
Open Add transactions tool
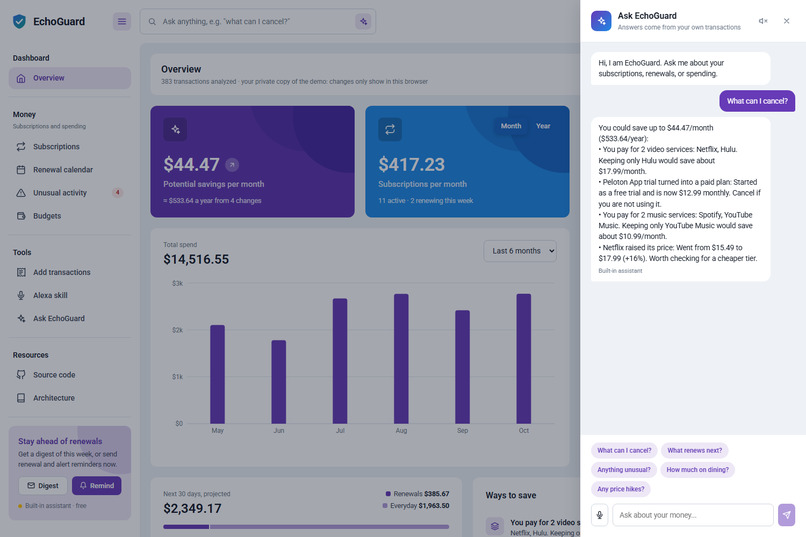[70, 272]
